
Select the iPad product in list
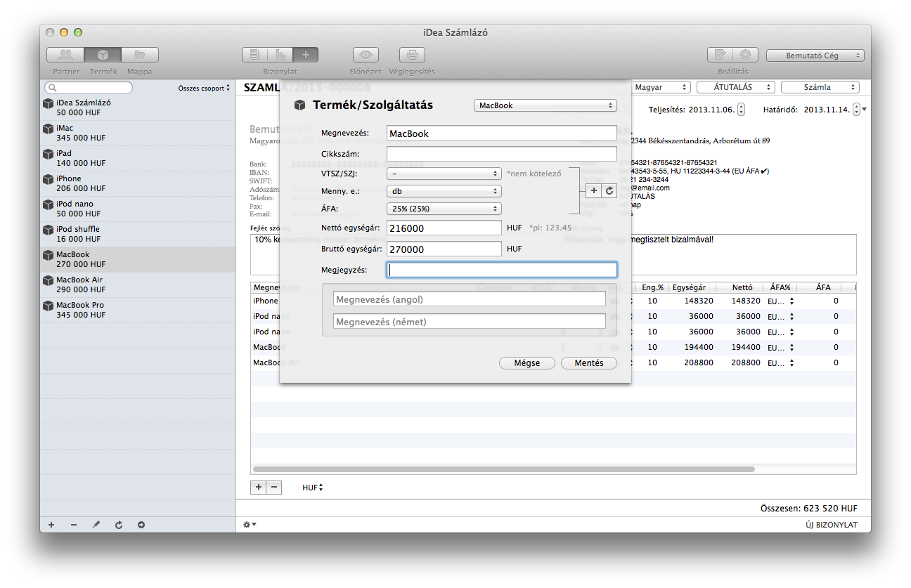click(138, 158)
